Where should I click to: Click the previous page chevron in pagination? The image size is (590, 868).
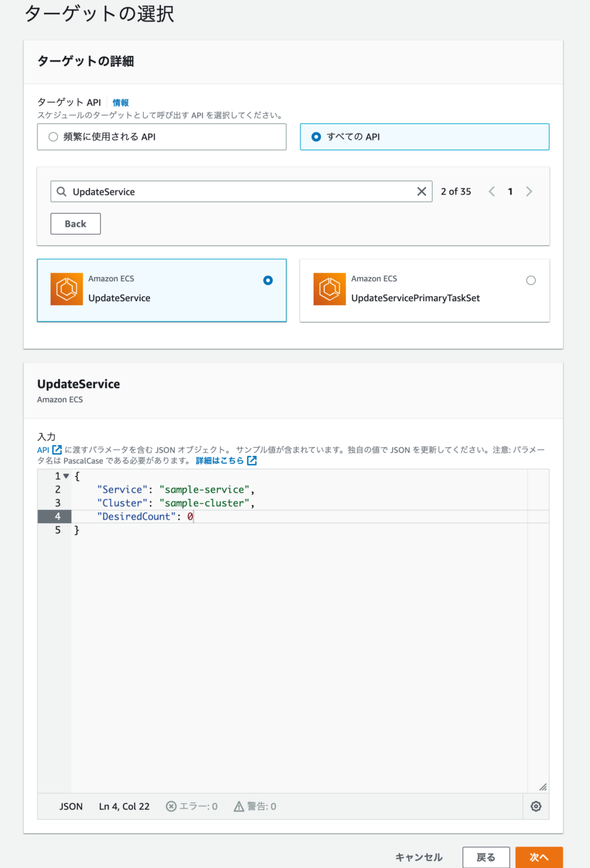coord(492,191)
